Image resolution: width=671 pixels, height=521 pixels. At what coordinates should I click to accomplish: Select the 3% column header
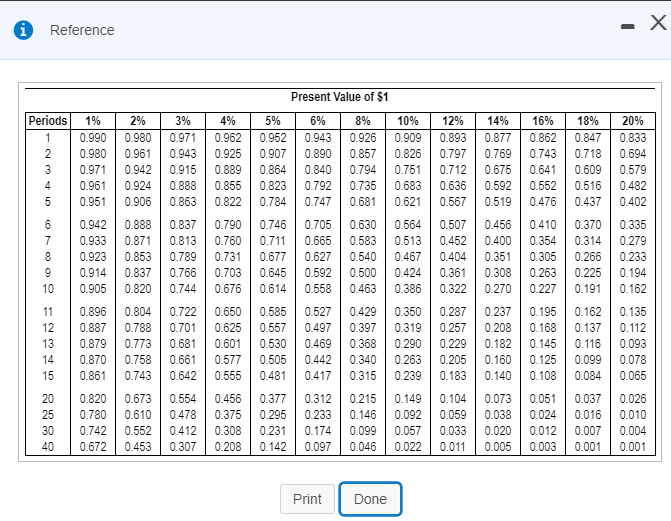coord(183,121)
